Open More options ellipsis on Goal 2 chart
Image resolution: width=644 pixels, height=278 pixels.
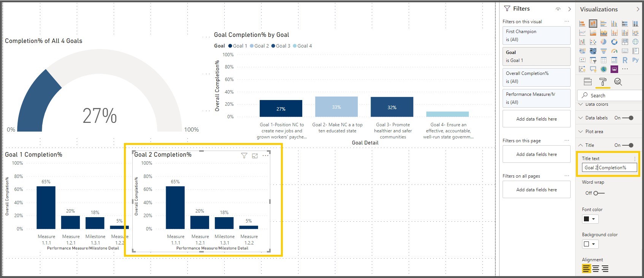tap(265, 156)
